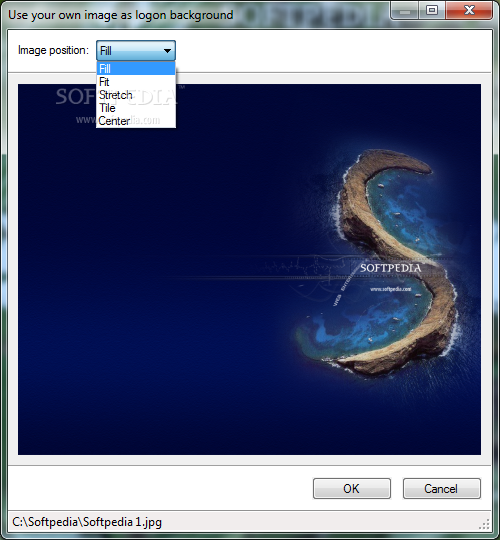Open the Image position dropdown
Image resolution: width=500 pixels, height=540 pixels.
pyautogui.click(x=136, y=51)
